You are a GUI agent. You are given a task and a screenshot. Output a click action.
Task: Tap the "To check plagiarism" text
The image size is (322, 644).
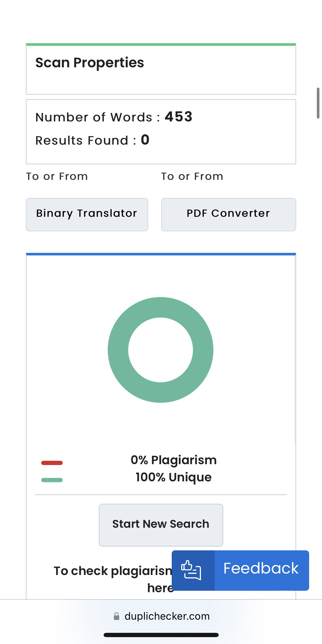(x=113, y=571)
